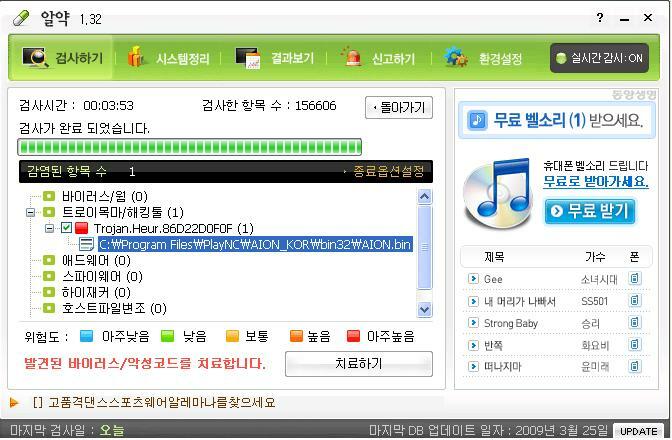Viewport: 672px width, 440px height.
Task: Send 떠나지마 to phone icon
Action: coord(635,366)
